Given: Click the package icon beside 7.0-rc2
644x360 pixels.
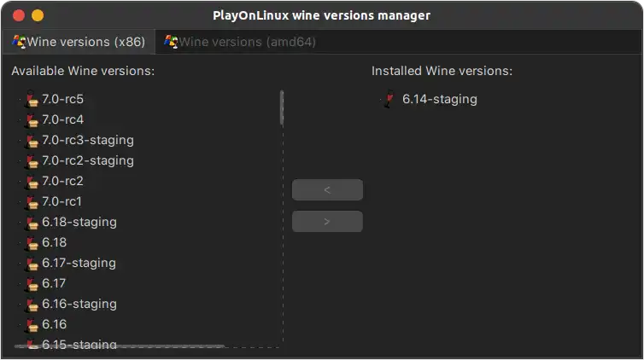Looking at the screenshot, I should (x=32, y=182).
